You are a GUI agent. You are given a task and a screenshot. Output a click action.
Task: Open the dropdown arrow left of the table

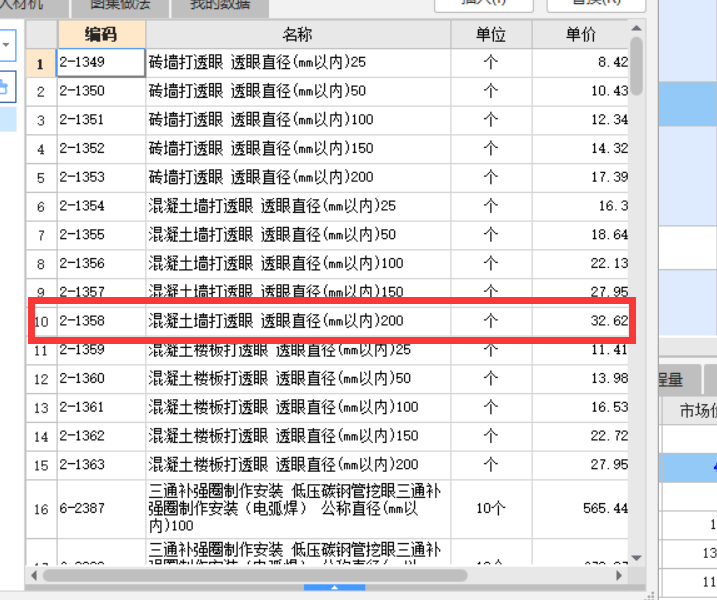click(x=6, y=45)
